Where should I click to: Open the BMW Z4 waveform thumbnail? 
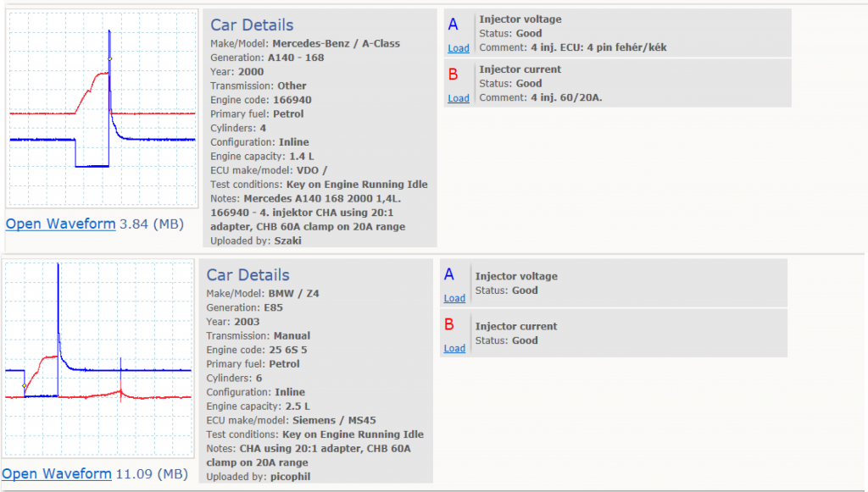98,359
